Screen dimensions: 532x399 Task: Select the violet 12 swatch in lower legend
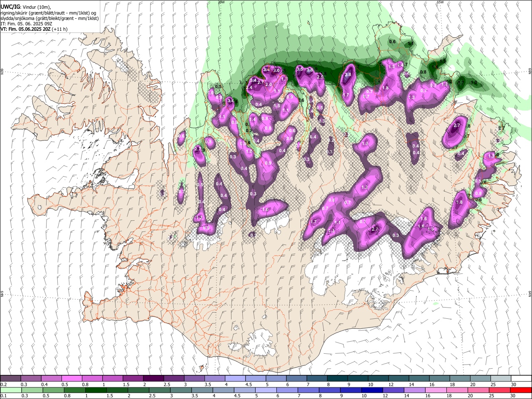click(x=393, y=390)
